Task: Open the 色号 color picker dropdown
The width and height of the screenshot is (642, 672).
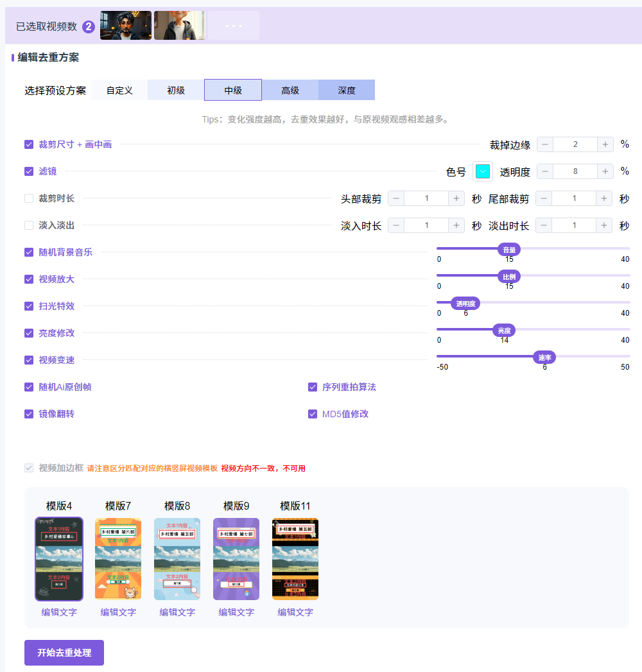Action: (483, 171)
